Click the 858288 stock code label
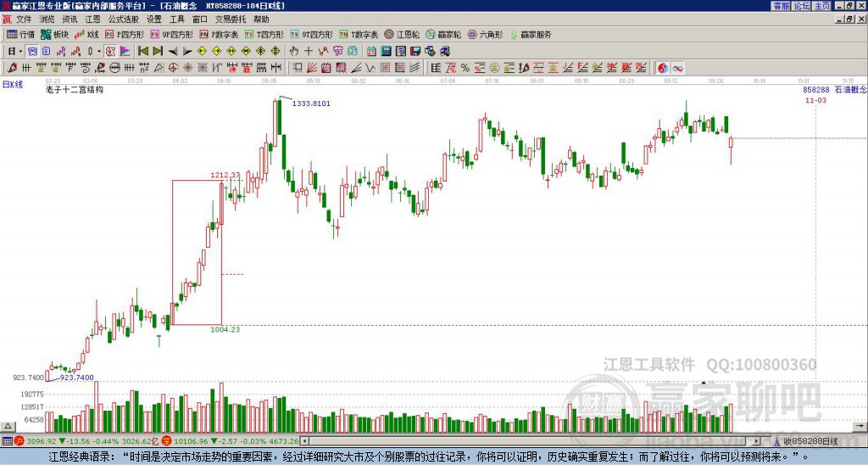 coord(816,89)
